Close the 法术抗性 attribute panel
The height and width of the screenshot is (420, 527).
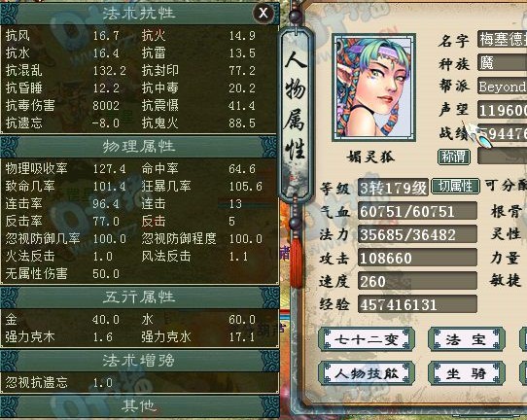(263, 14)
